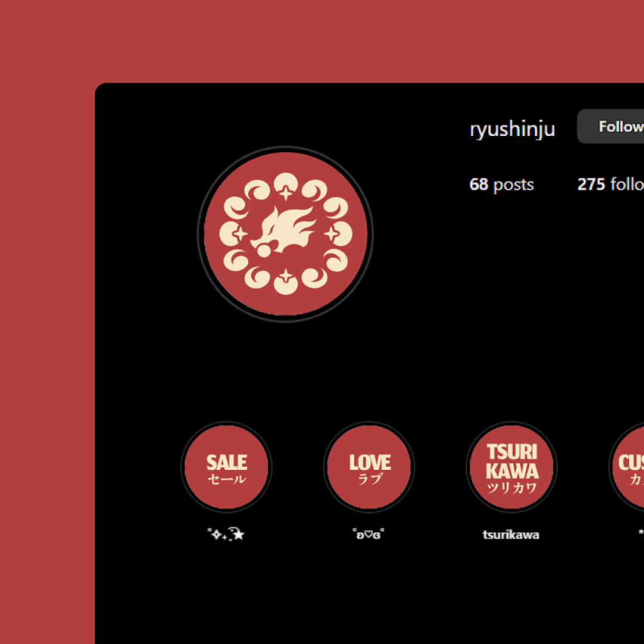Click the heart emoticon label under LOVE
Image resolution: width=644 pixels, height=644 pixels.
[369, 534]
